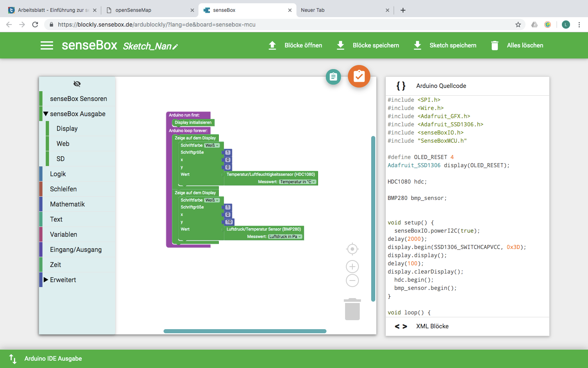This screenshot has height=368, width=588.
Task: Click the Alles löschen button label
Action: point(525,45)
